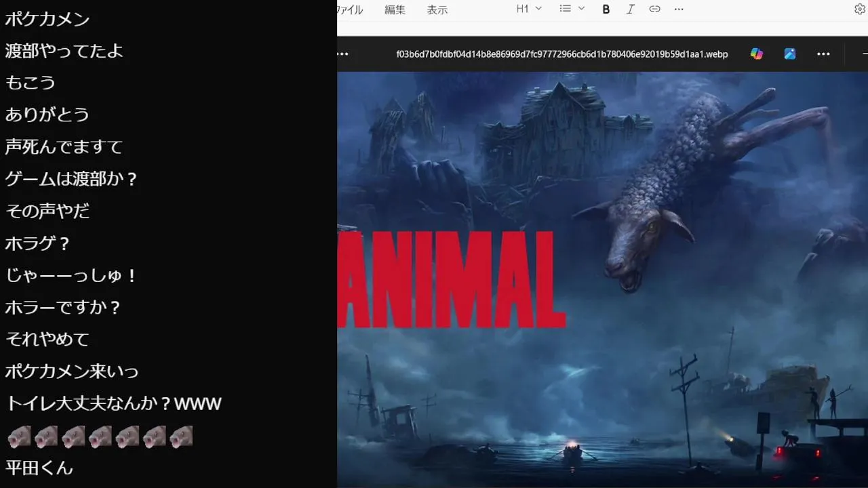
Task: Open more formatting options in Notepad toolbar
Action: tap(679, 9)
